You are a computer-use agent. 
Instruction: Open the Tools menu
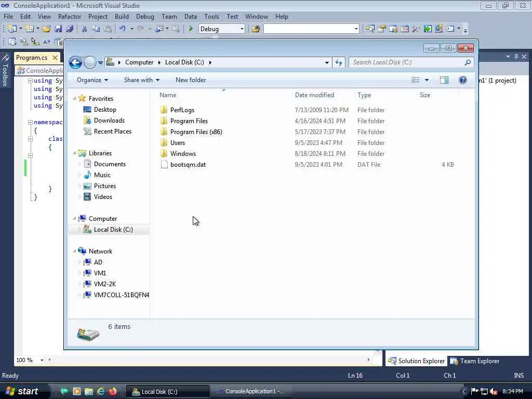211,16
